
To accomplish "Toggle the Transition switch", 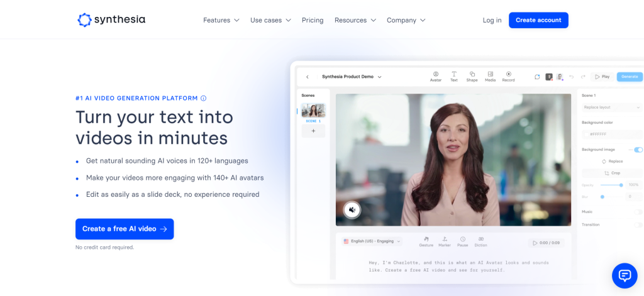I will (x=638, y=225).
